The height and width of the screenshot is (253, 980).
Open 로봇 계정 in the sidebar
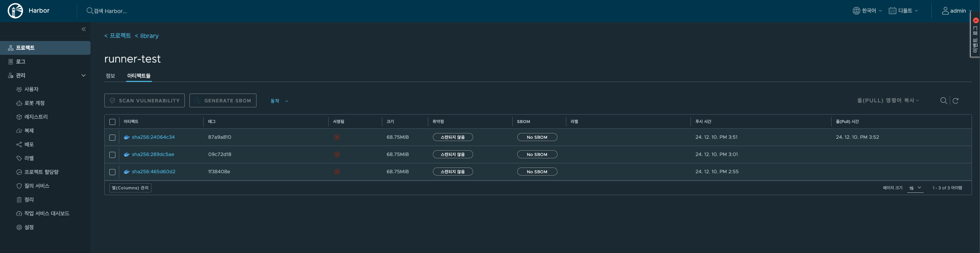click(45, 103)
